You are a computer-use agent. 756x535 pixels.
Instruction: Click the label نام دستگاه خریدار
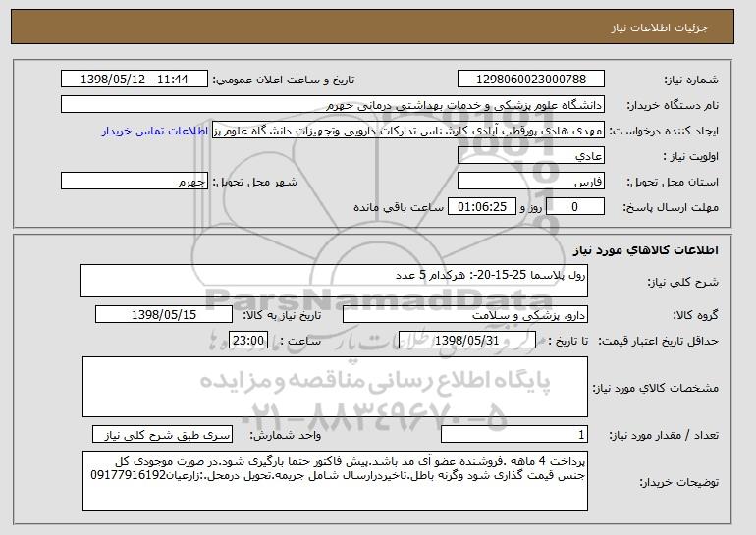[x=673, y=105]
